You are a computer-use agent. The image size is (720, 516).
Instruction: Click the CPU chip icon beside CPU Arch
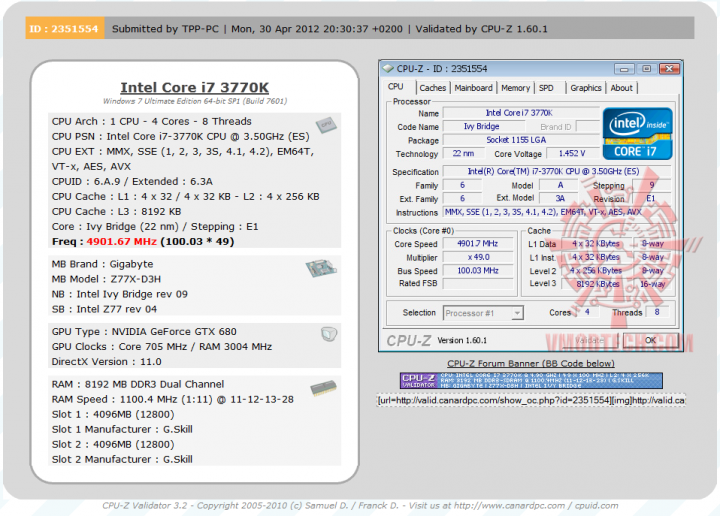click(326, 124)
